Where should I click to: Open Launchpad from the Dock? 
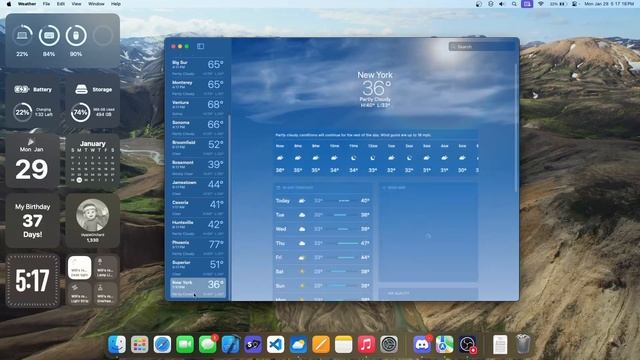[140, 344]
